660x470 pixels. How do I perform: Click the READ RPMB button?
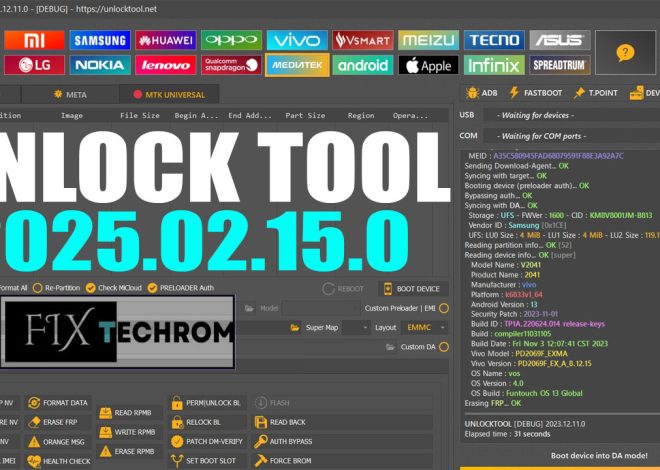click(130, 413)
